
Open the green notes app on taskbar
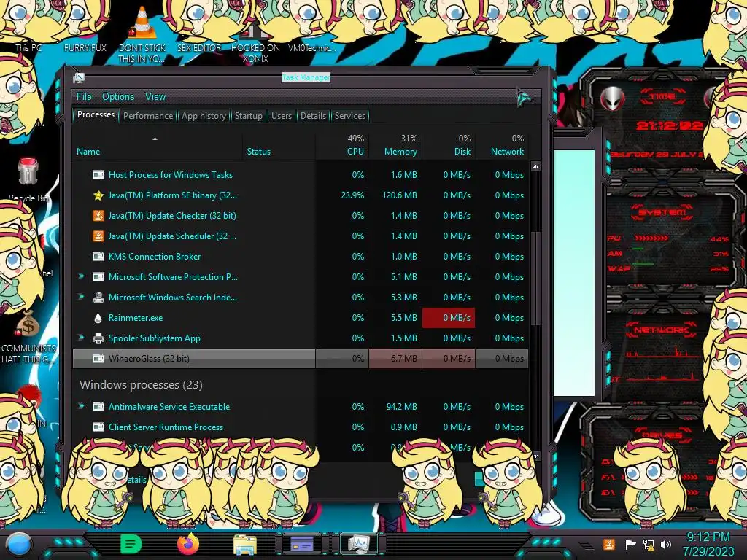pos(131,544)
